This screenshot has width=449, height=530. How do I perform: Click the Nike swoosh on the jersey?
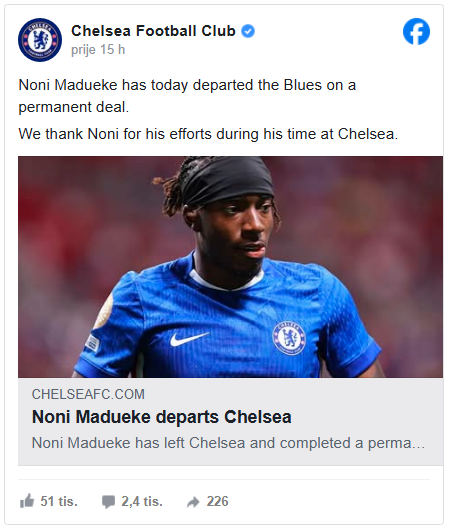click(x=189, y=339)
